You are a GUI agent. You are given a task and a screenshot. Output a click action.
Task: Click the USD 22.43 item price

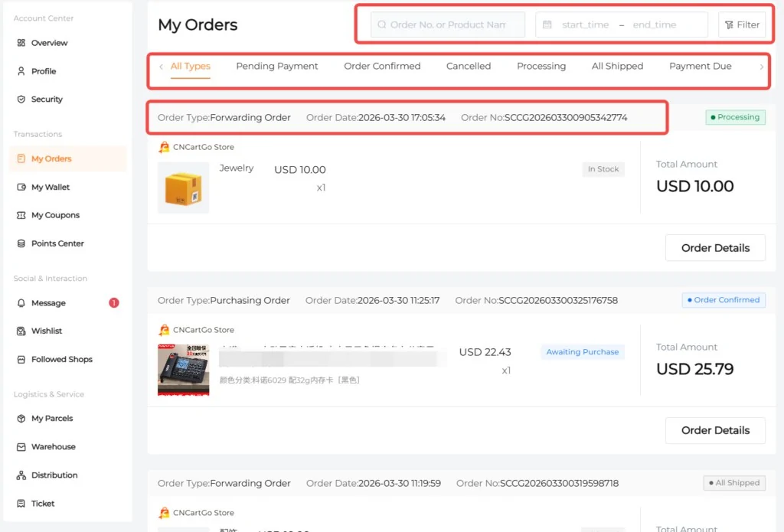[x=485, y=352]
